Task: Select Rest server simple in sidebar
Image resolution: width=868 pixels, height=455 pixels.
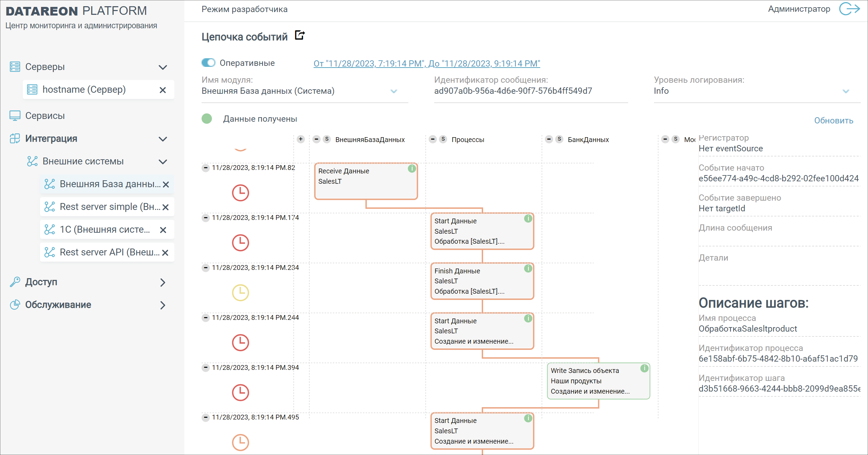Action: 110,207
